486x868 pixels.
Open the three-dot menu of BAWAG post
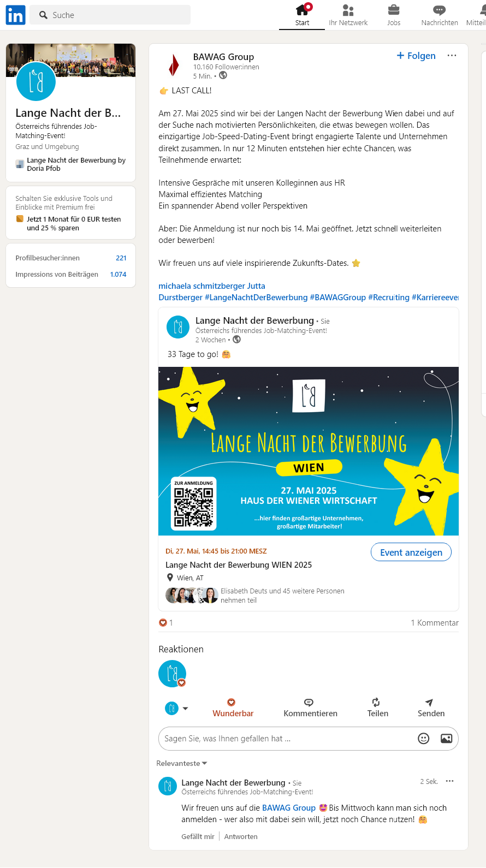pos(452,56)
